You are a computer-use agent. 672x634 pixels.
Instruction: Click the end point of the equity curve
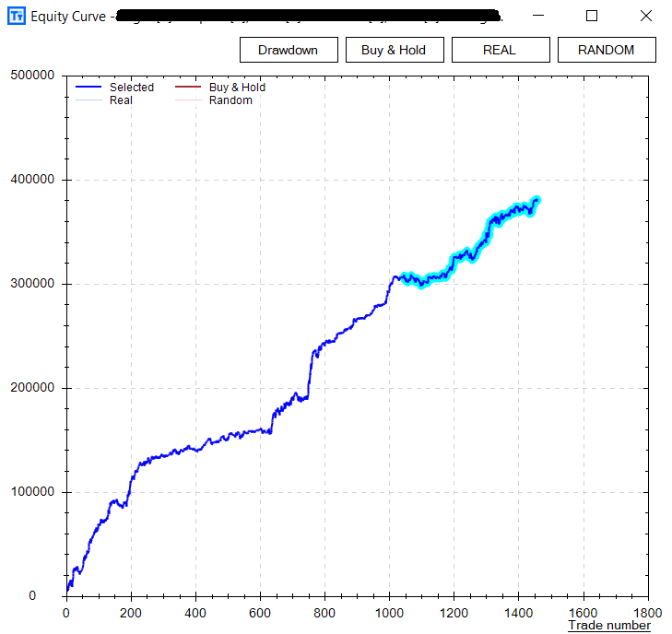point(537,199)
